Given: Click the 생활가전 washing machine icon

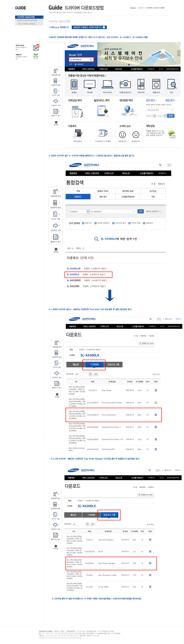Looking at the screenshot, I should [x=156, y=84].
